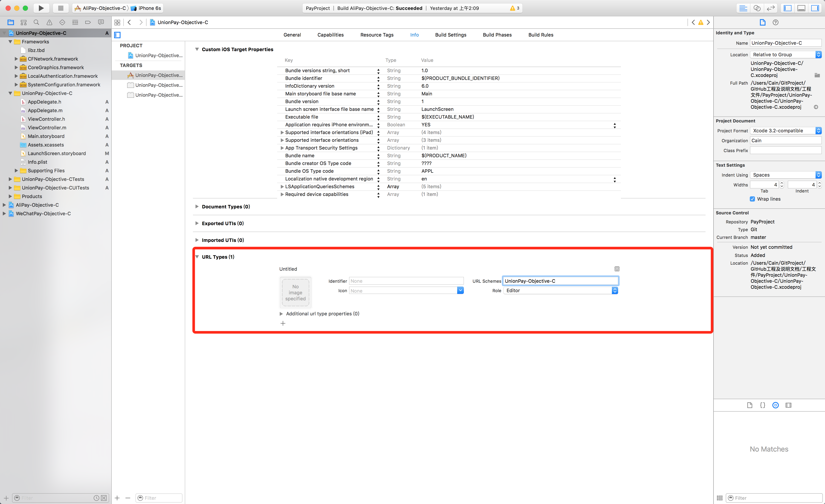Hide the Utilities panel toggle
This screenshot has height=504, width=825.
tap(815, 8)
